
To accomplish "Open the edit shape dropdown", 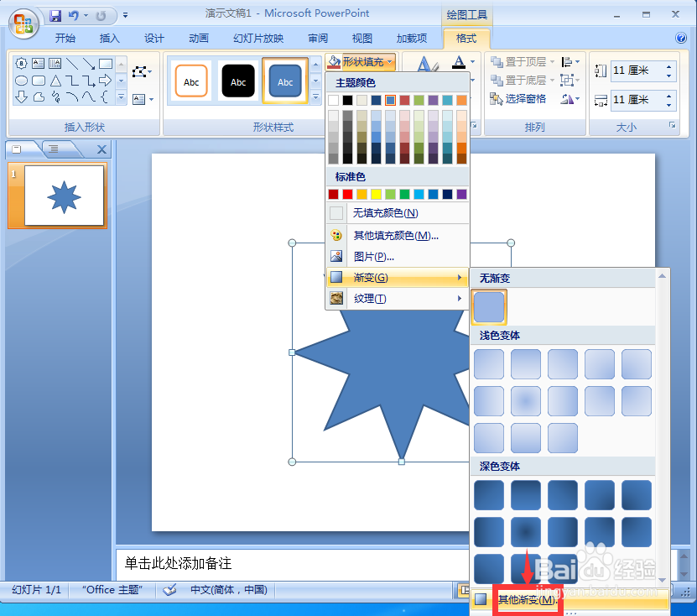I will [143, 71].
